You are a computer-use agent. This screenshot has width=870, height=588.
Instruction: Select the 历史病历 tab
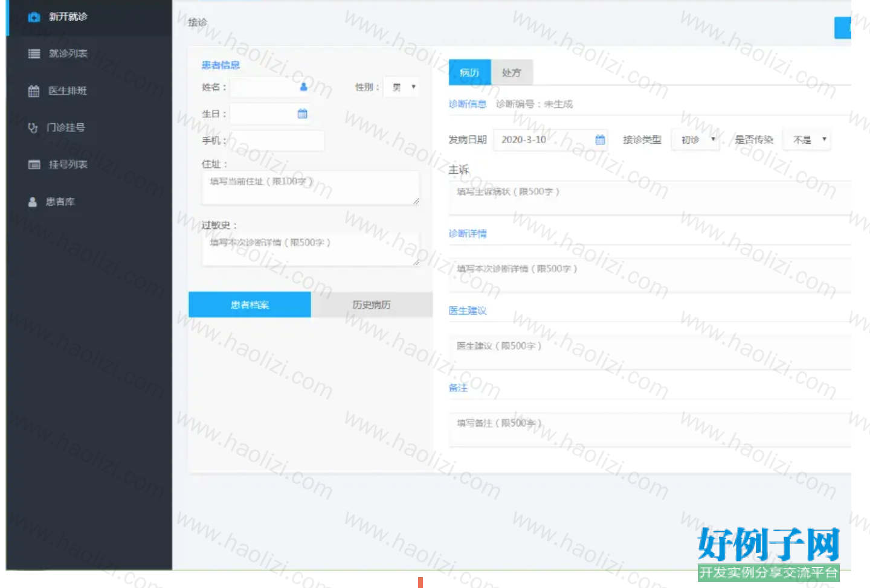tap(372, 305)
